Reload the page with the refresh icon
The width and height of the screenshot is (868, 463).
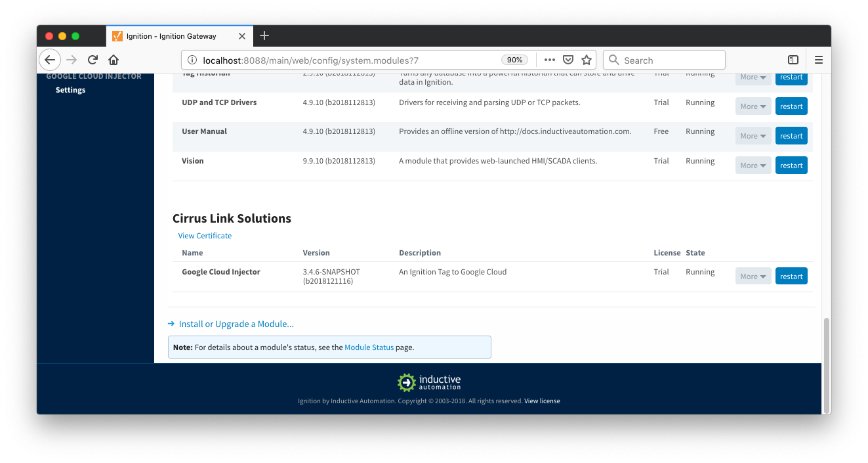[x=93, y=60]
